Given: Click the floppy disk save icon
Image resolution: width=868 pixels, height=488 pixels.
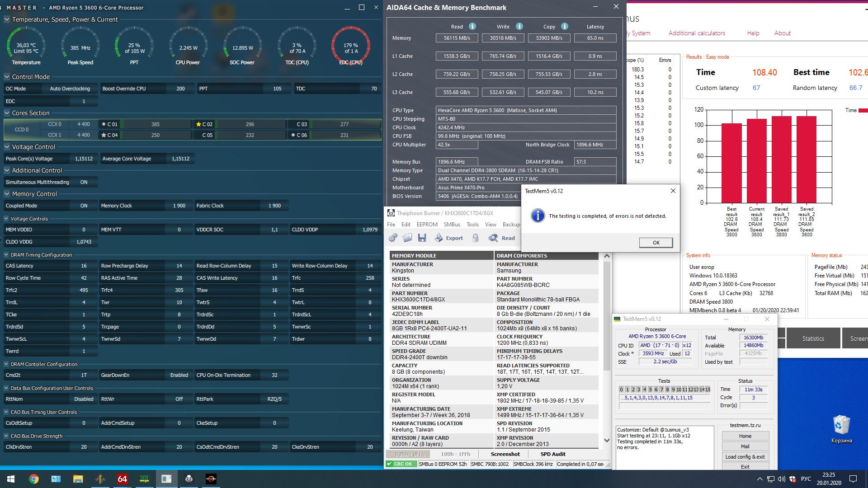Looking at the screenshot, I should coord(422,238).
